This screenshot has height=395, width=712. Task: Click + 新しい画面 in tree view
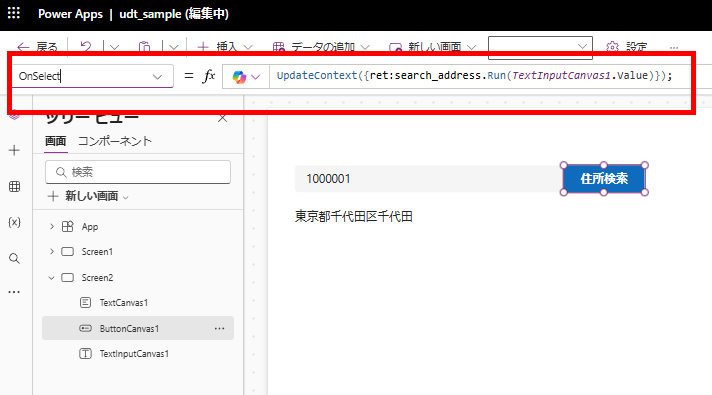[x=89, y=196]
